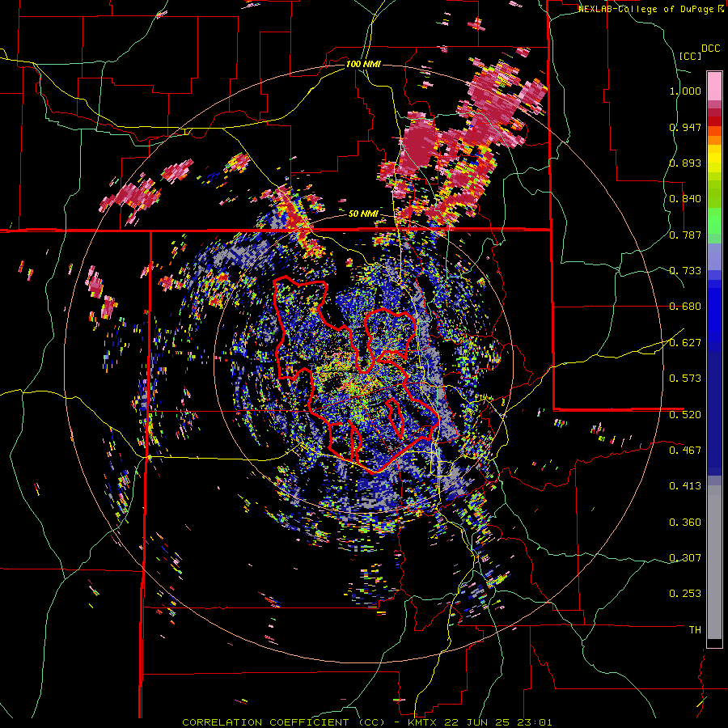Pick the light pink top color bar segment
Screen dimensions: 728x728
[714, 86]
